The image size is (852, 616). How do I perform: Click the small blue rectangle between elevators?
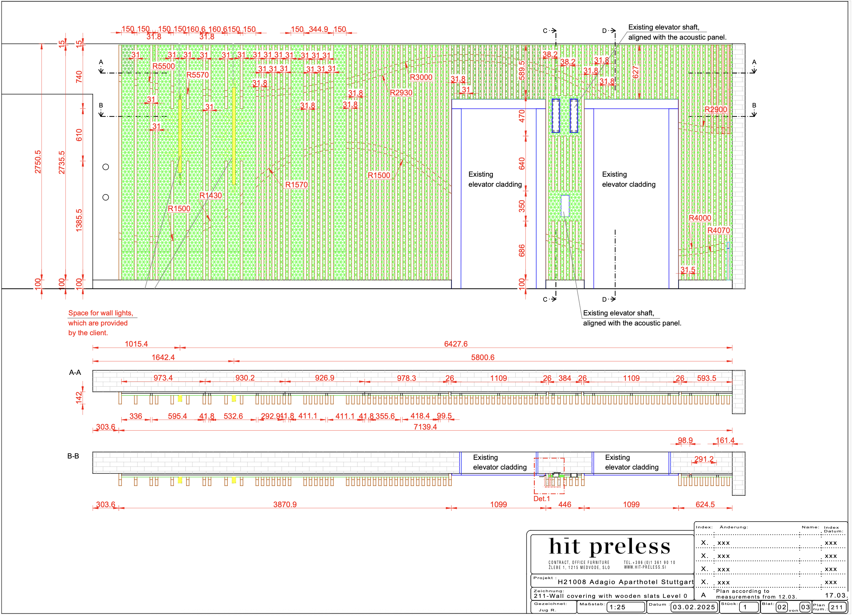coord(565,206)
